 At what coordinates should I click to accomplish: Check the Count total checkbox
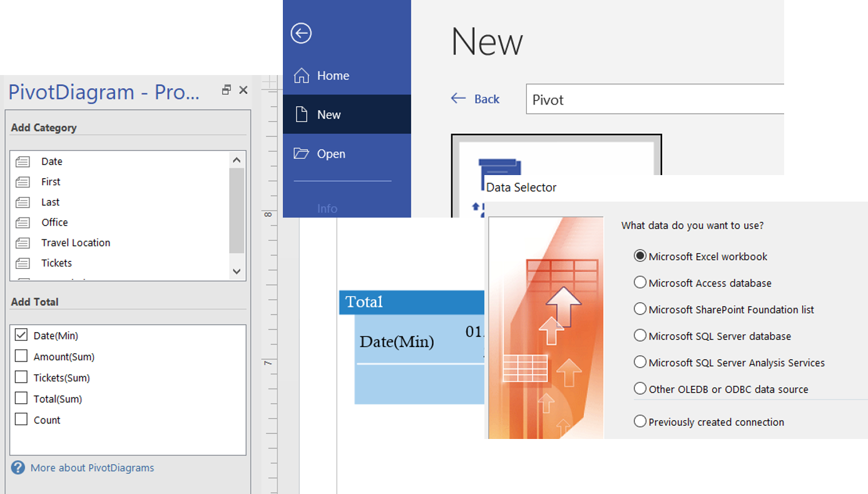(21, 420)
